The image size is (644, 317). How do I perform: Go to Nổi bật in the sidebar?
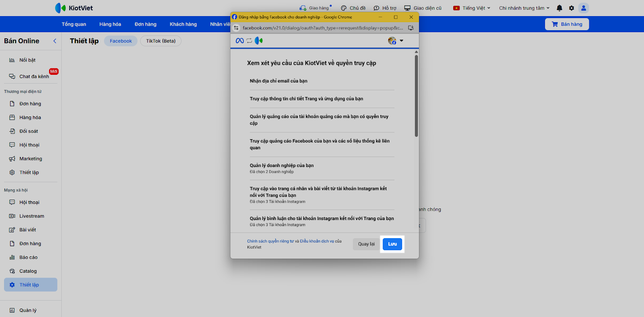pos(31,60)
